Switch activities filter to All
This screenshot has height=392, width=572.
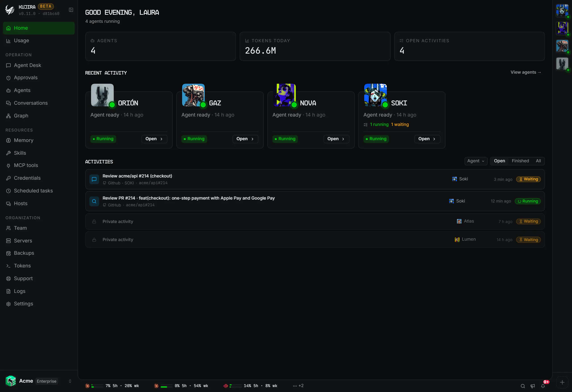point(538,161)
